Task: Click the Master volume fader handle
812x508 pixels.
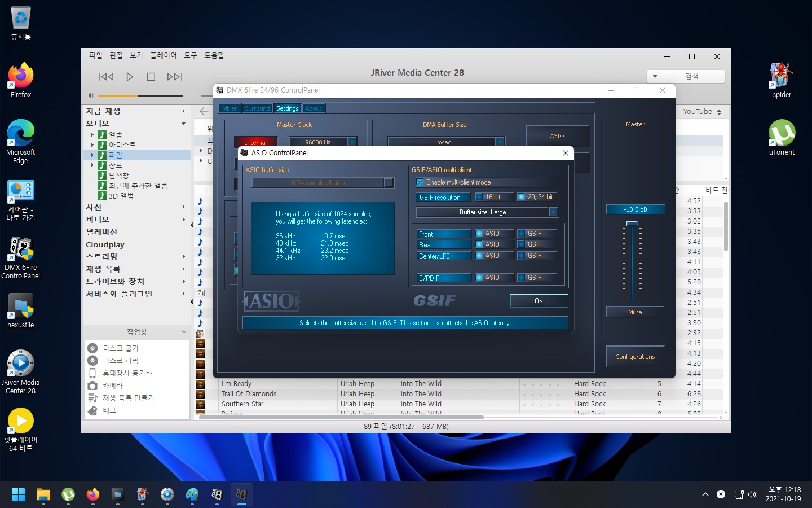Action: pos(632,224)
